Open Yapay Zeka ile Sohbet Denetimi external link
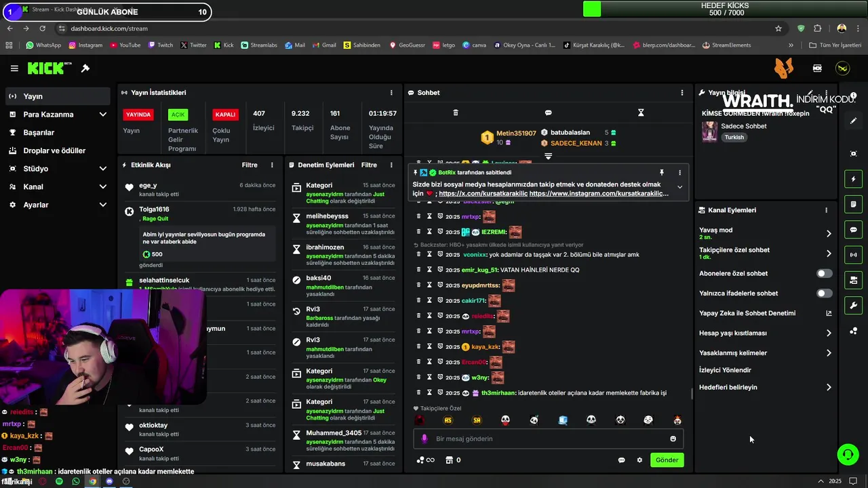 (x=828, y=313)
